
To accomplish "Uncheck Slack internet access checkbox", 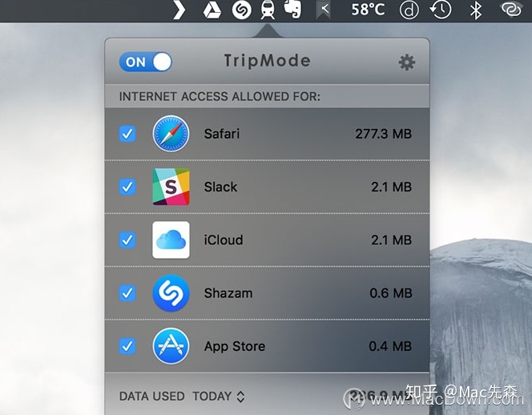I will (x=127, y=187).
